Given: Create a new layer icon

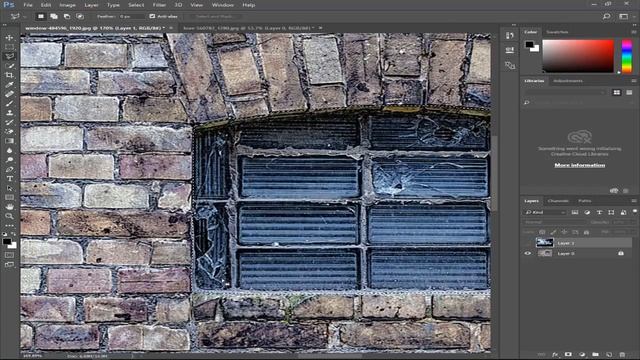Looking at the screenshot, I should pyautogui.click(x=609, y=355).
